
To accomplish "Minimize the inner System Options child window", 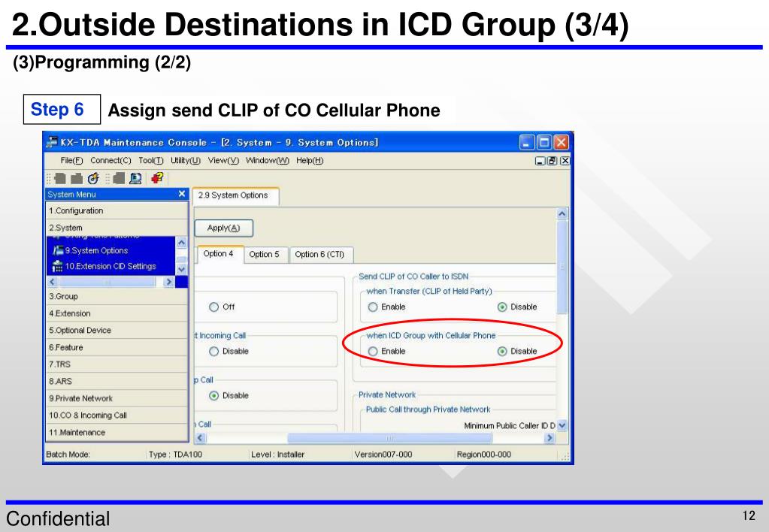I will pos(540,161).
